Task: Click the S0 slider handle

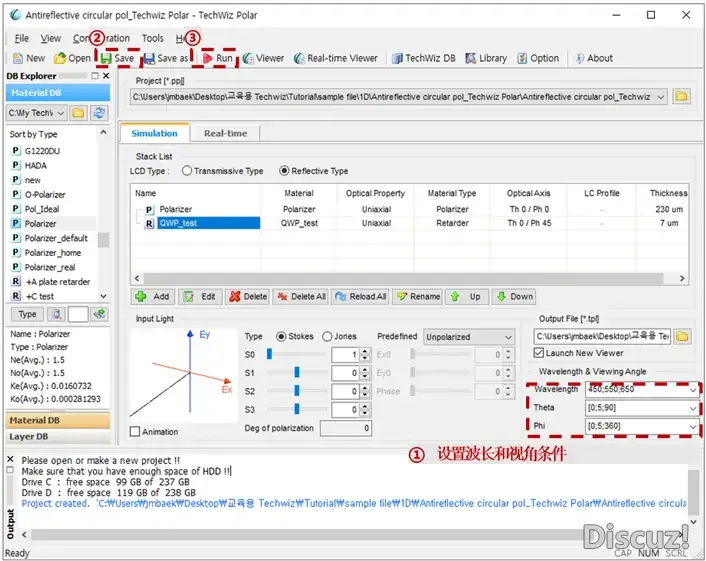Action: click(x=269, y=354)
